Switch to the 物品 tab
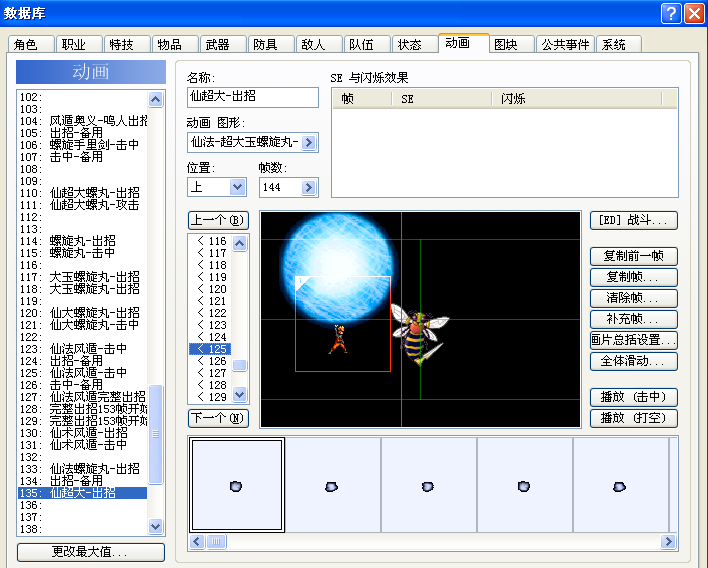The image size is (708, 568). [x=175, y=44]
